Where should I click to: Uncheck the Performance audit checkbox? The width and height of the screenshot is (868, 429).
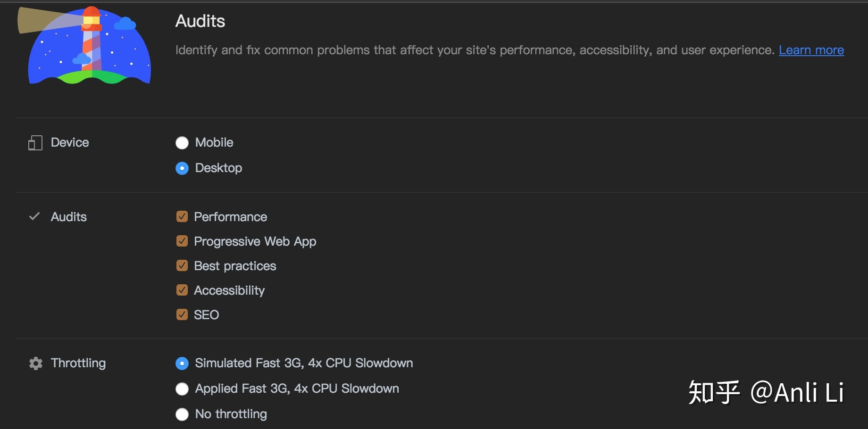pyautogui.click(x=182, y=216)
